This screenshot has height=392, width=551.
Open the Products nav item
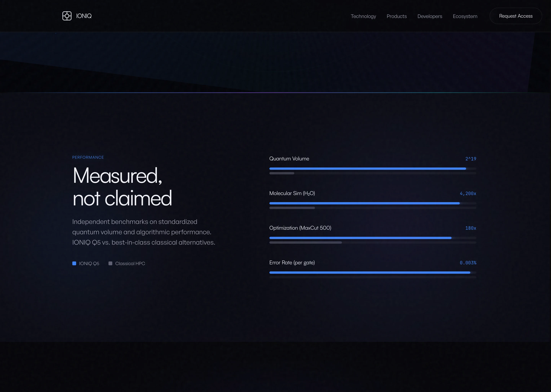[397, 16]
